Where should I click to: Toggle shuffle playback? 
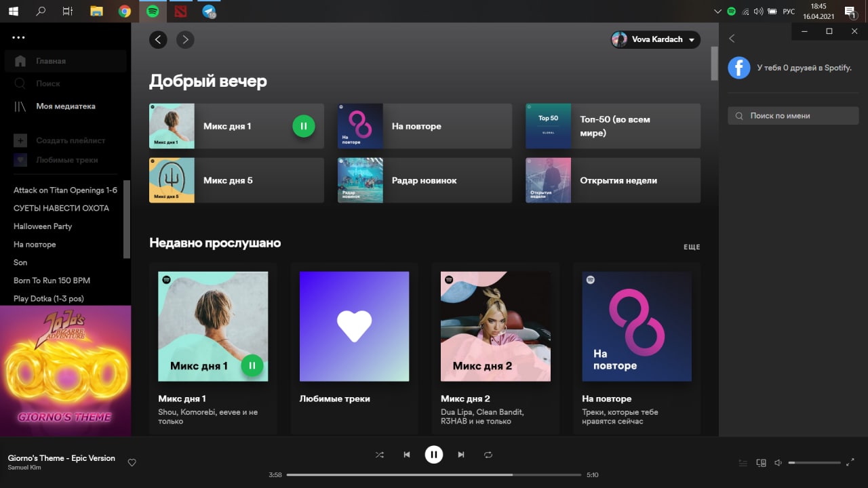click(x=379, y=455)
